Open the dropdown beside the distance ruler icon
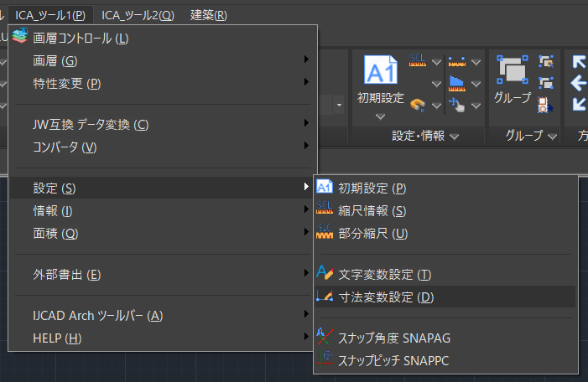The image size is (588, 382). tap(476, 62)
